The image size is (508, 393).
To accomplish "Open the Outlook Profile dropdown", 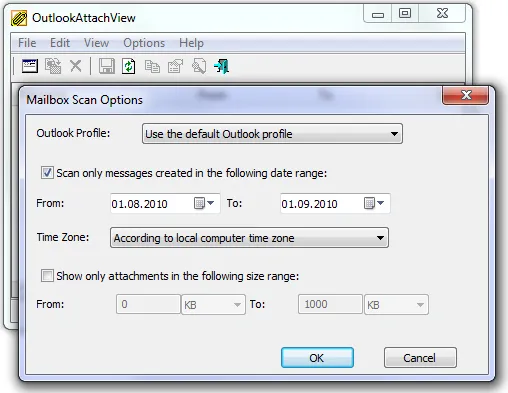I will [272, 134].
